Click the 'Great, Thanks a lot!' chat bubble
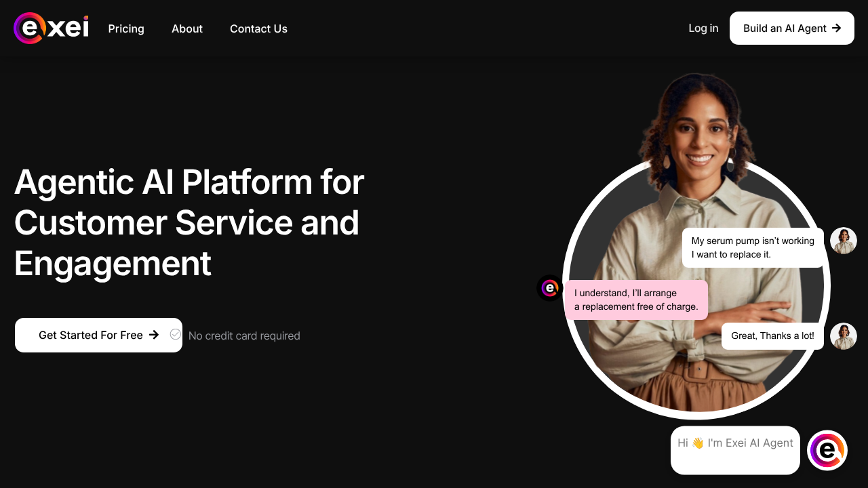The image size is (868, 488). click(772, 336)
